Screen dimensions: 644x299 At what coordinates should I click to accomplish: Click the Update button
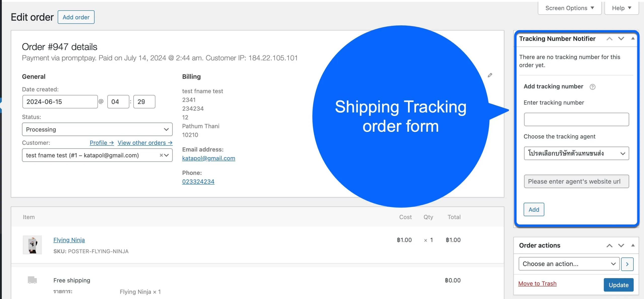[x=618, y=285]
